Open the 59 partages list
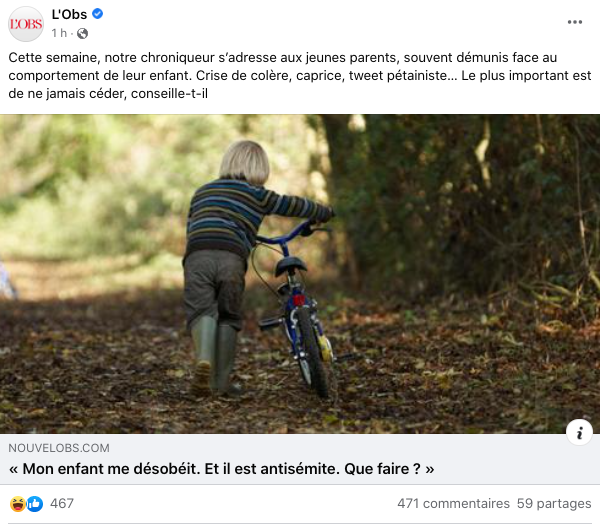The width and height of the screenshot is (600, 528). [554, 504]
